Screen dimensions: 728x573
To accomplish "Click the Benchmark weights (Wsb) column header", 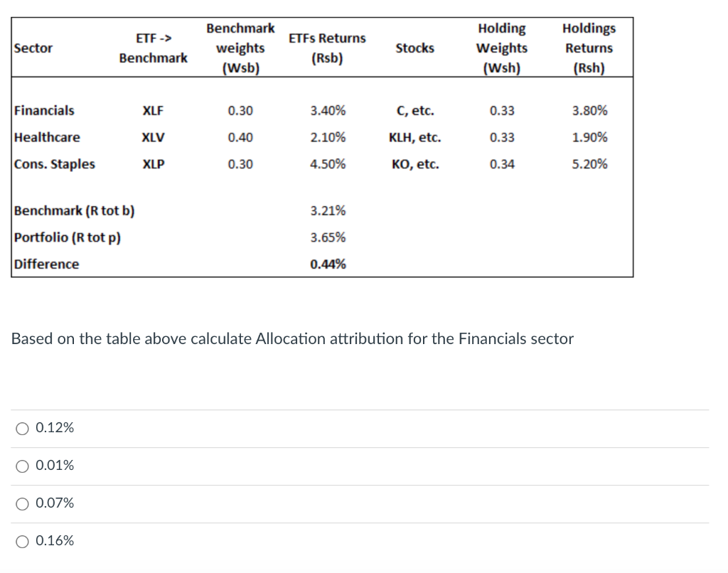I will pos(240,48).
